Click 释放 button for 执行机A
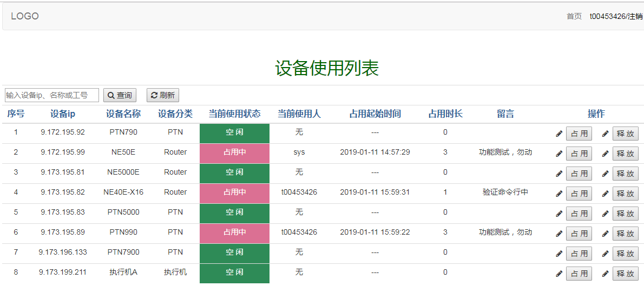Viewport: 644px width, 286px height. [x=626, y=274]
